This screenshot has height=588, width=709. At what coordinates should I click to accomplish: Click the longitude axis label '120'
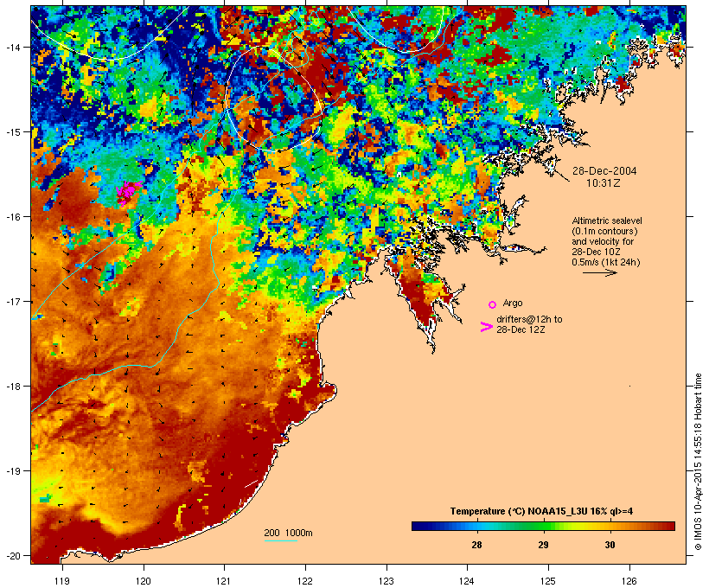point(144,581)
